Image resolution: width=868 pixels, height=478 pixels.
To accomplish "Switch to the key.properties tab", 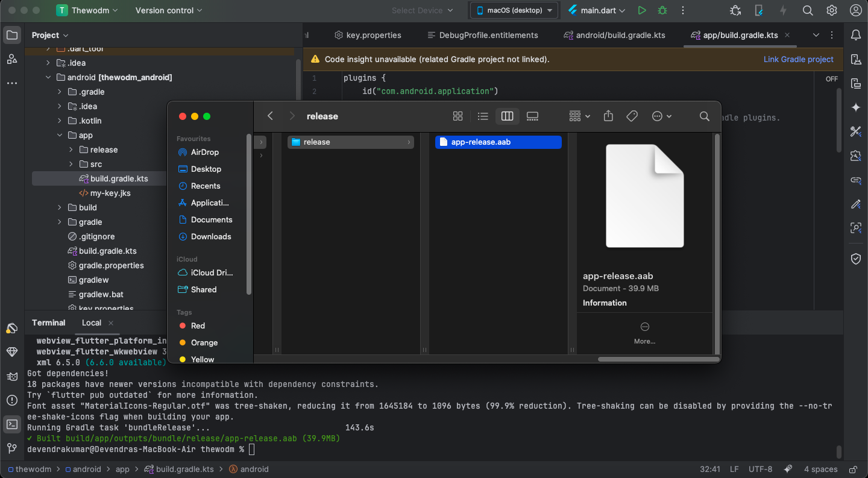I will click(x=368, y=35).
